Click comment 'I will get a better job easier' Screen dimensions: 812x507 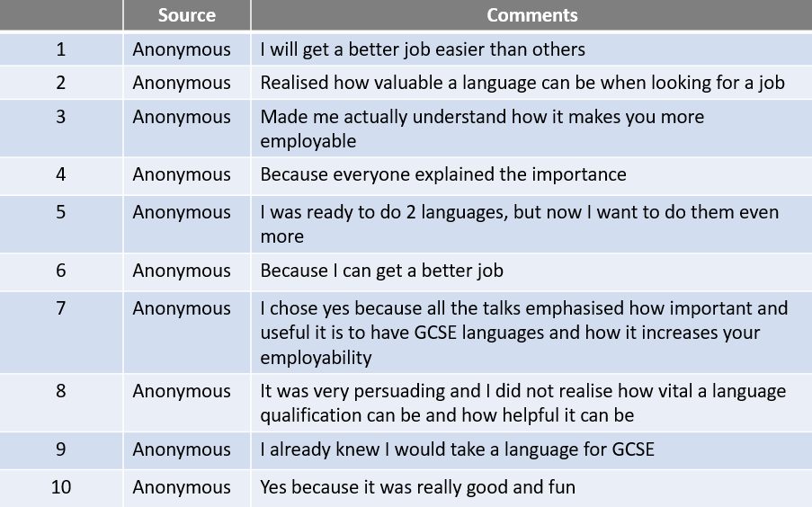point(423,49)
